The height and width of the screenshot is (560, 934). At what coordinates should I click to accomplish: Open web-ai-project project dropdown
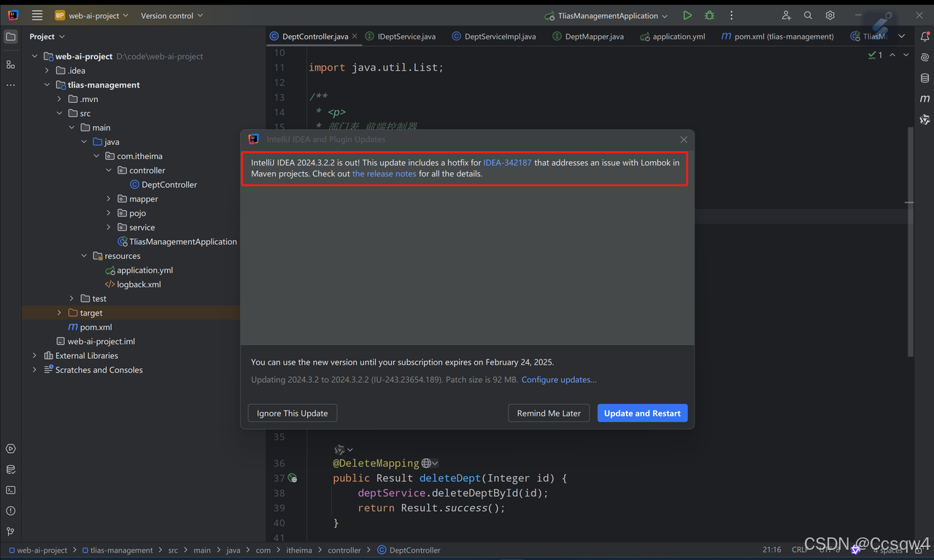(x=92, y=15)
